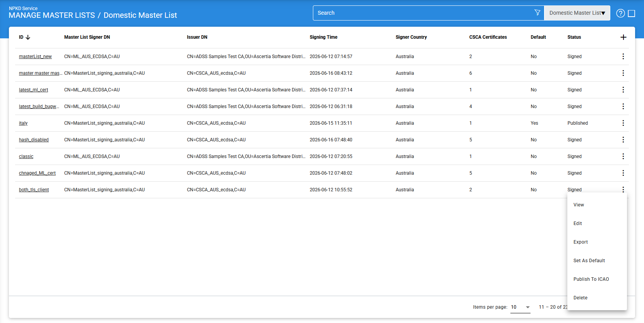Open the search filter funnel icon
644x323 pixels.
[x=537, y=13]
